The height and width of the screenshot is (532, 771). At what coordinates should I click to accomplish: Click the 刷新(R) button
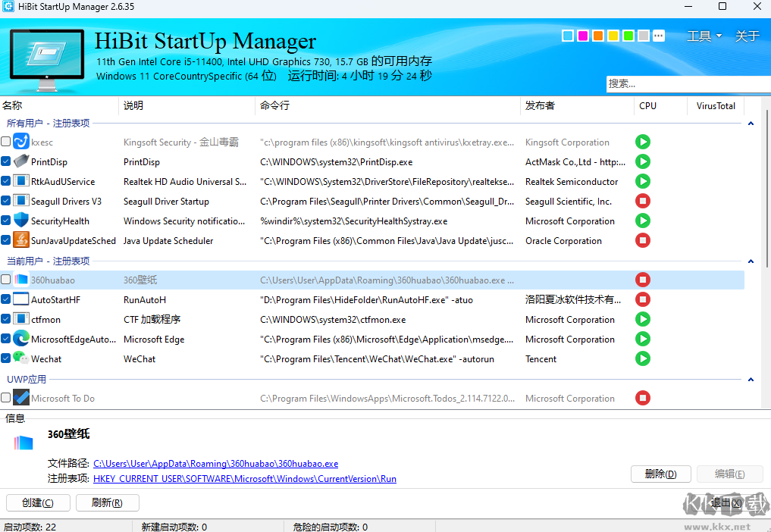pos(107,503)
